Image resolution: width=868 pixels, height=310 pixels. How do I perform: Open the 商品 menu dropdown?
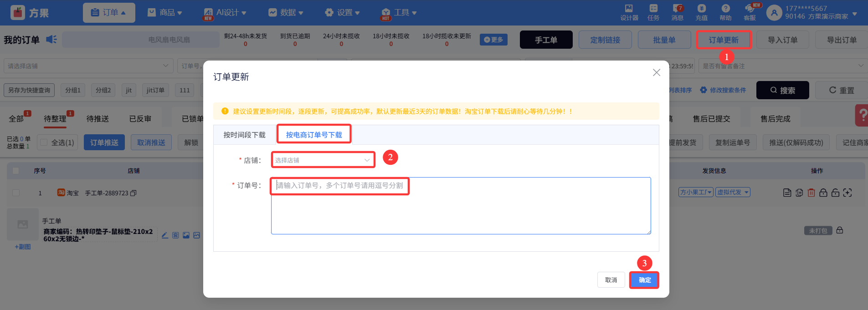[x=164, y=13]
